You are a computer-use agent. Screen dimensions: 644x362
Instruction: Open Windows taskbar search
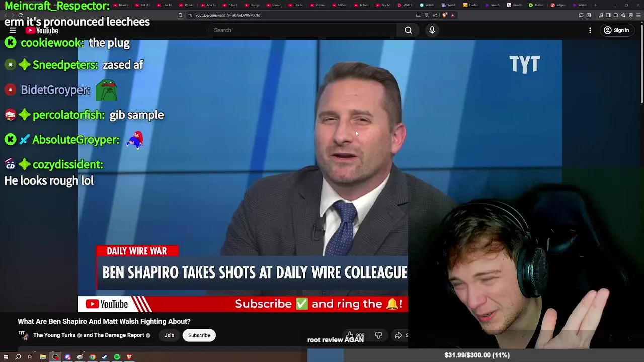click(18, 357)
